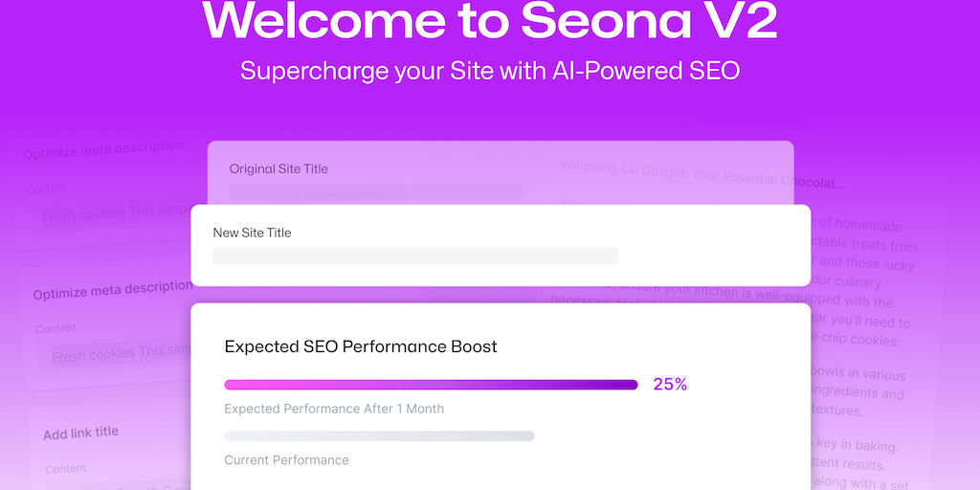The image size is (980, 490).
Task: Open the topmost Optimize meta description card
Action: click(x=103, y=149)
